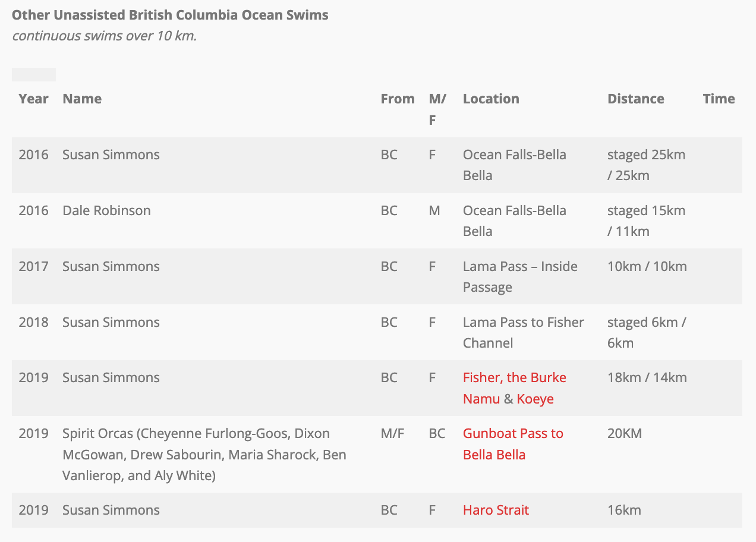756x542 pixels.
Task: Click the 20KM distance cell
Action: coord(625,433)
